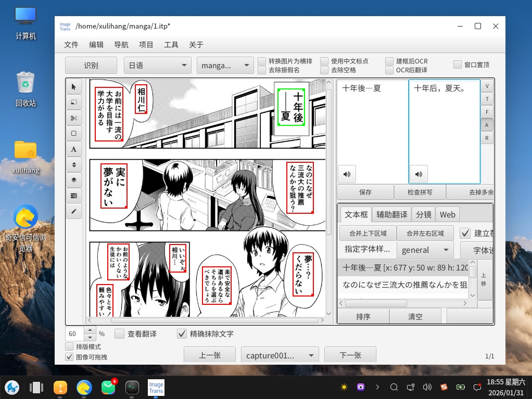Viewport: 532px width, 399px height.
Task: Play audio for source text 十年後一夏
Action: click(x=347, y=174)
